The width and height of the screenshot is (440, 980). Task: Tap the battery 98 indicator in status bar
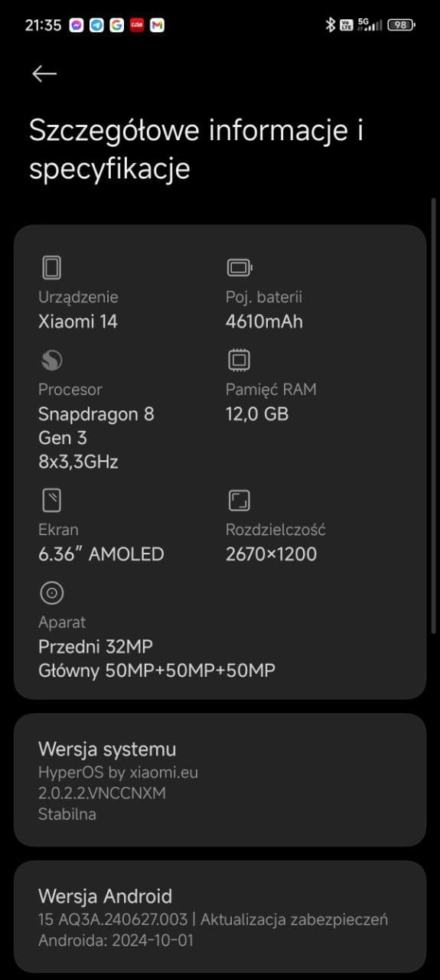pos(401,25)
